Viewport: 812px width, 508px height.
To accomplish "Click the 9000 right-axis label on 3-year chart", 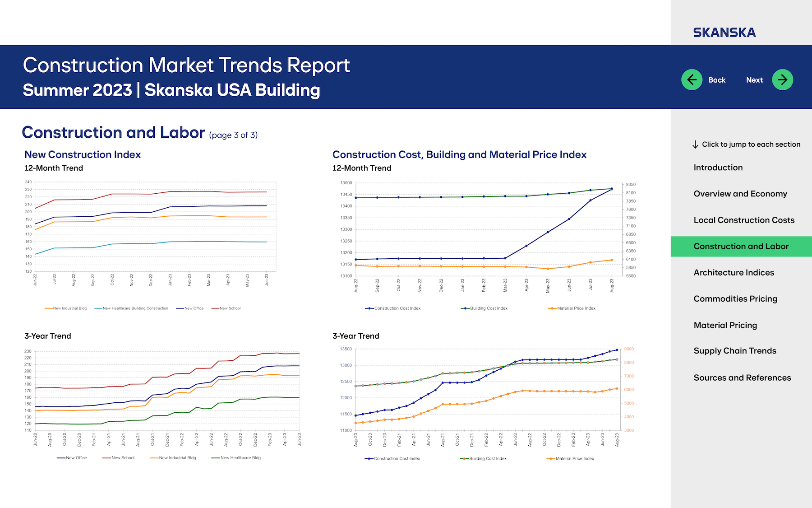I will pyautogui.click(x=629, y=349).
